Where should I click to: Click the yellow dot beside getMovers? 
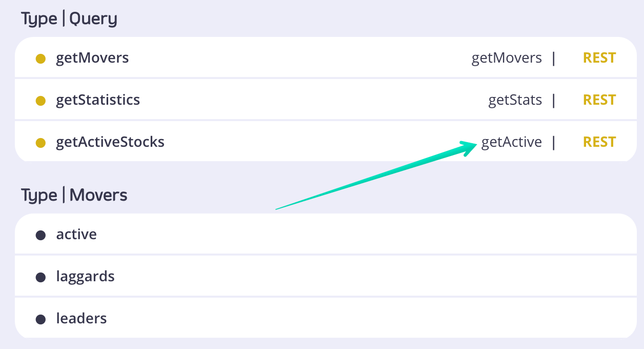(41, 59)
